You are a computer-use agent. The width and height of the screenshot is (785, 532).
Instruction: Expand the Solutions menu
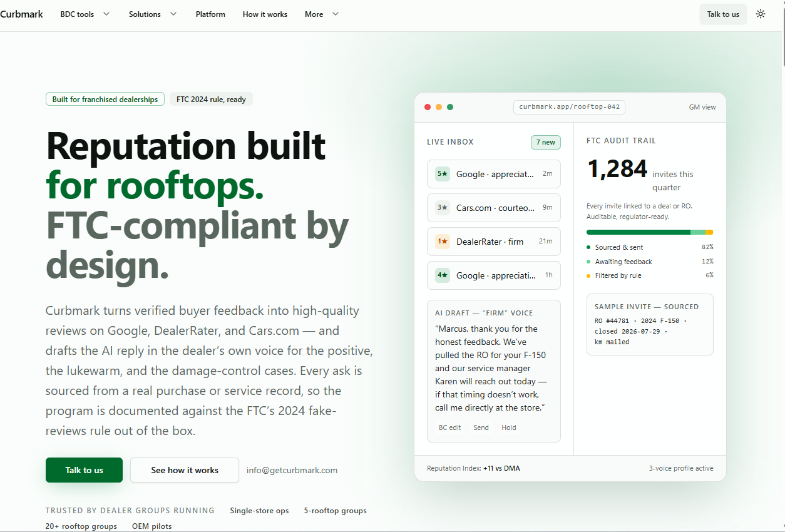coord(153,14)
